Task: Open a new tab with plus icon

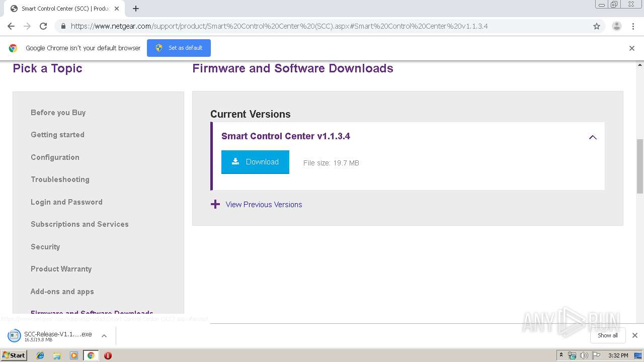Action: [135, 9]
